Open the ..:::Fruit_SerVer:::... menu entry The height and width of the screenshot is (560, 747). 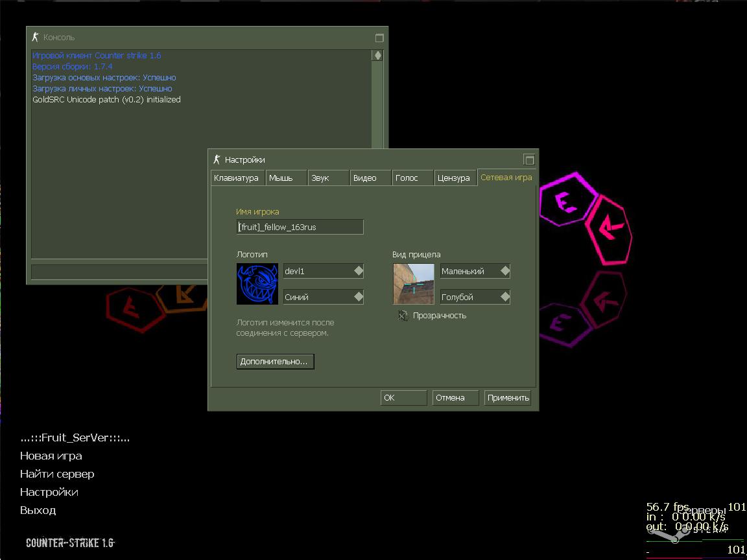click(x=75, y=437)
